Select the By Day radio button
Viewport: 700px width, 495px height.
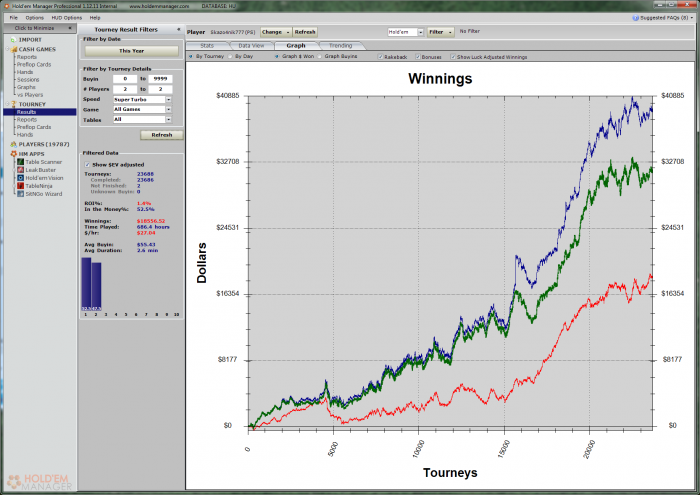click(230, 57)
